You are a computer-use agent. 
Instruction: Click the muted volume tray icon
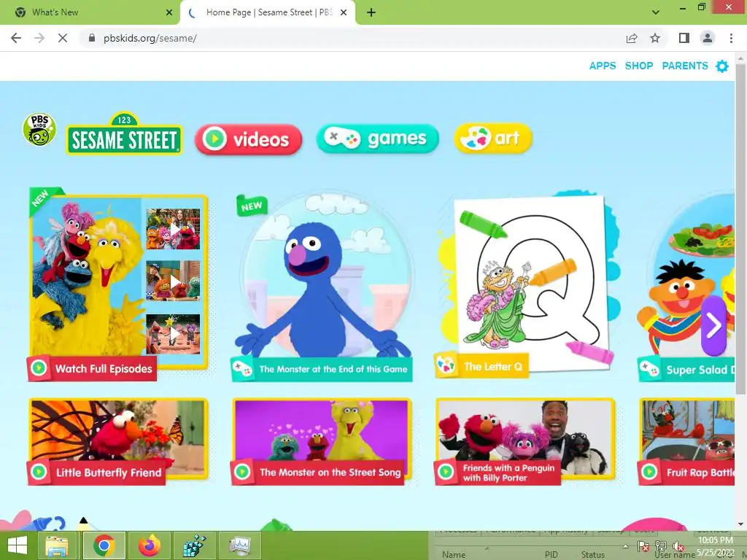coord(678,547)
